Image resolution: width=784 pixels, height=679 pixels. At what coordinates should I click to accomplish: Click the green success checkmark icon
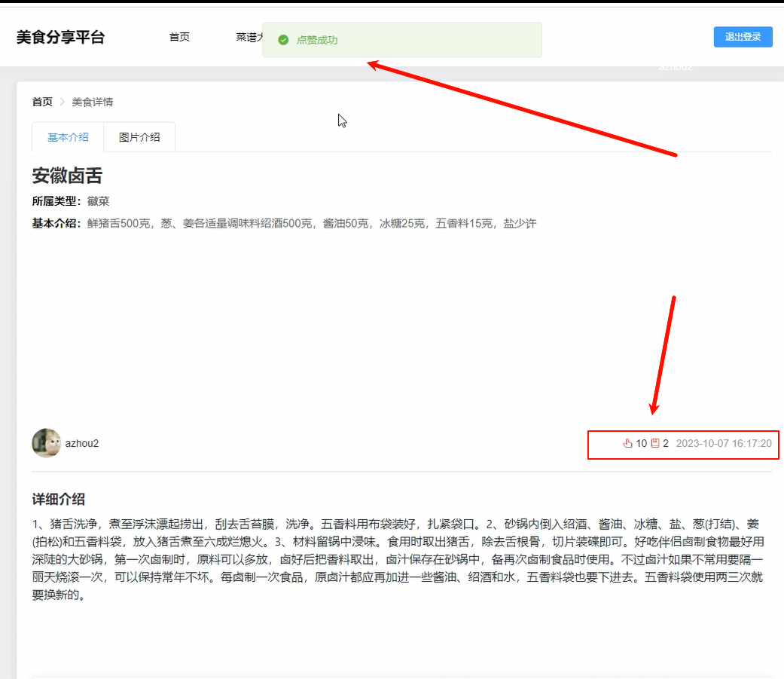click(x=283, y=40)
